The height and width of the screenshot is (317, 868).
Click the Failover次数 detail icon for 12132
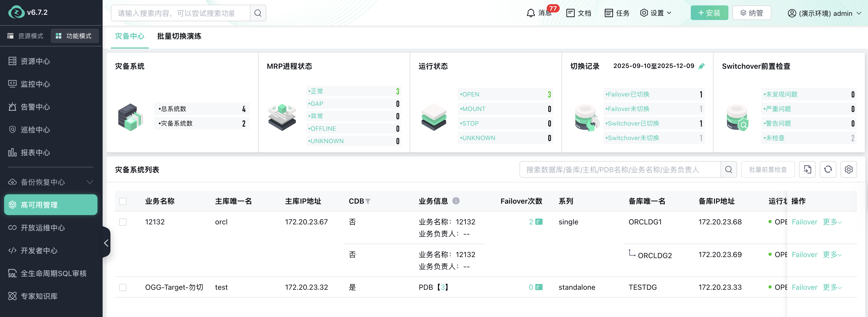(539, 222)
